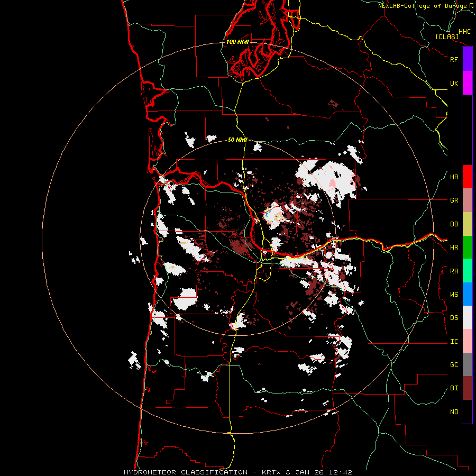Click the DS white legend swatch

tap(467, 317)
